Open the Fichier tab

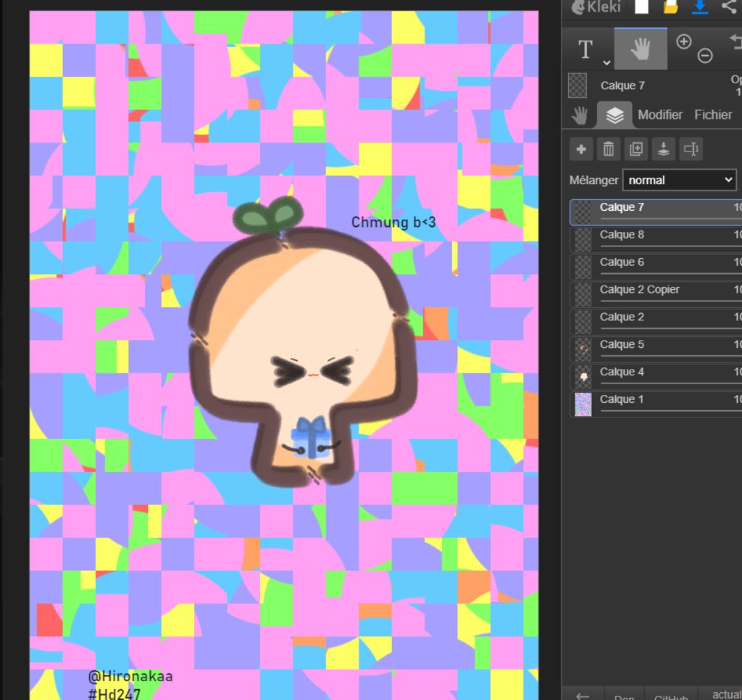713,114
